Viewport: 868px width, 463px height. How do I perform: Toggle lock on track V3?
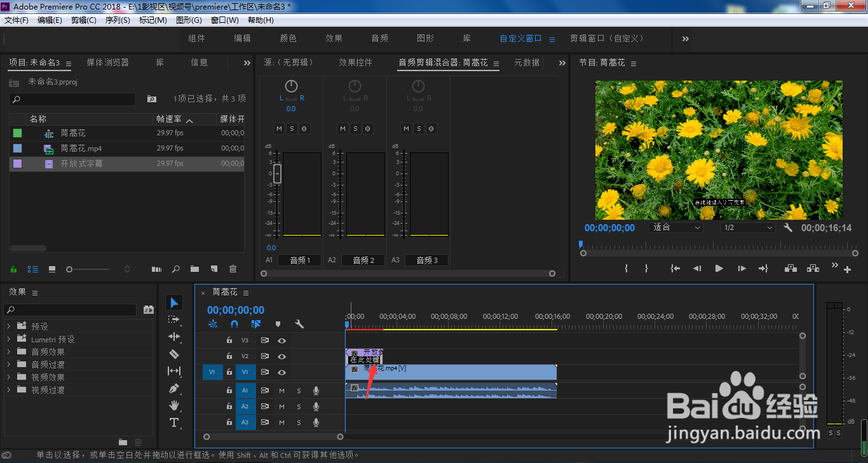click(x=229, y=340)
